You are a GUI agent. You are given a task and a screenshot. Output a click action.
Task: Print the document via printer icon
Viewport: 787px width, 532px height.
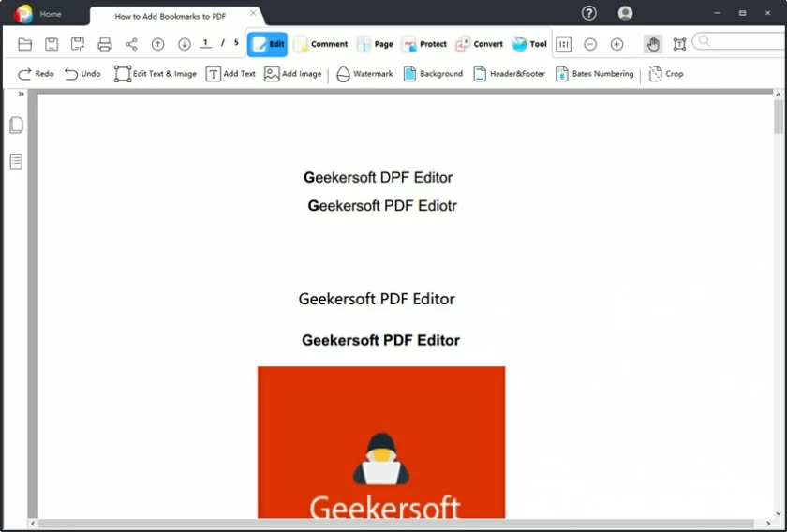(x=104, y=44)
